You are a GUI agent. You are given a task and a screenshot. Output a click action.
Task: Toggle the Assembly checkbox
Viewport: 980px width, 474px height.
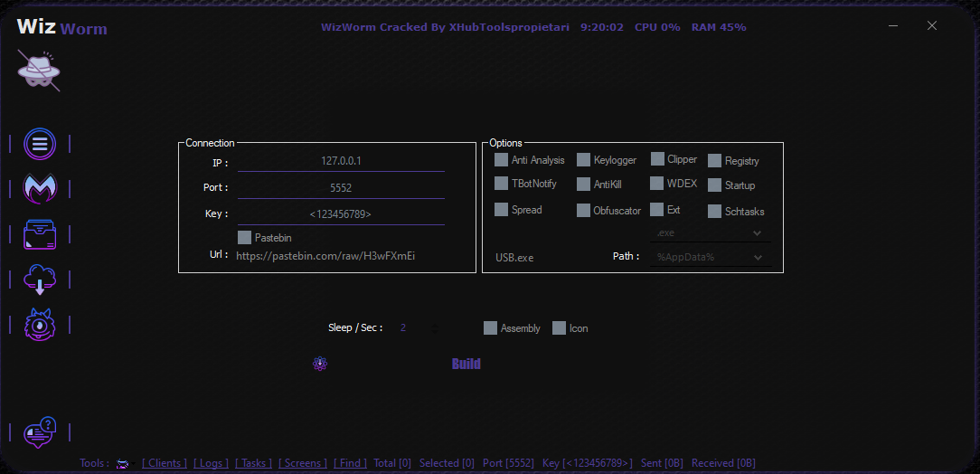tap(491, 328)
